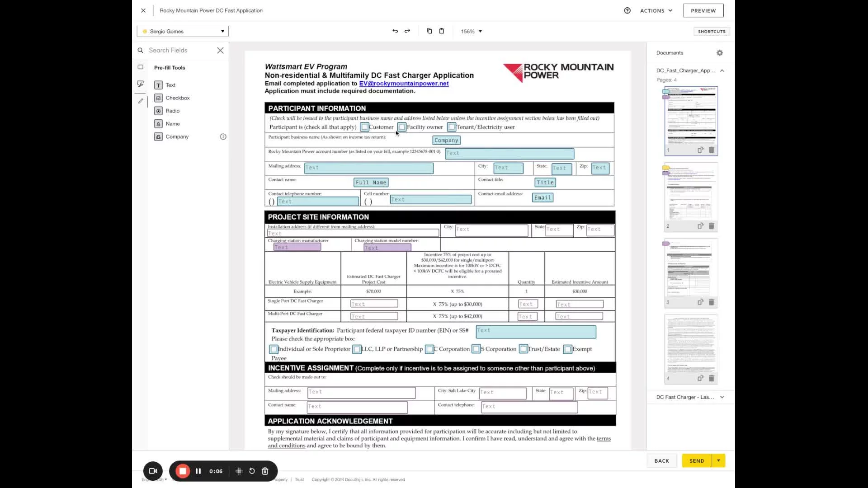Select the pre-fill tools pencil sidebar icon
Viewport: 868px width, 488px height.
point(141,101)
